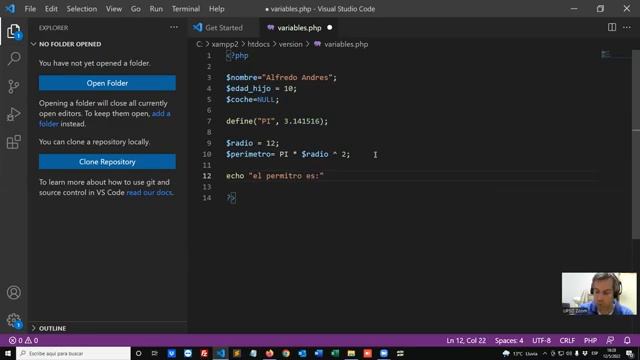Open Task View from the taskbar
The height and width of the screenshot is (360, 640).
(155, 353)
